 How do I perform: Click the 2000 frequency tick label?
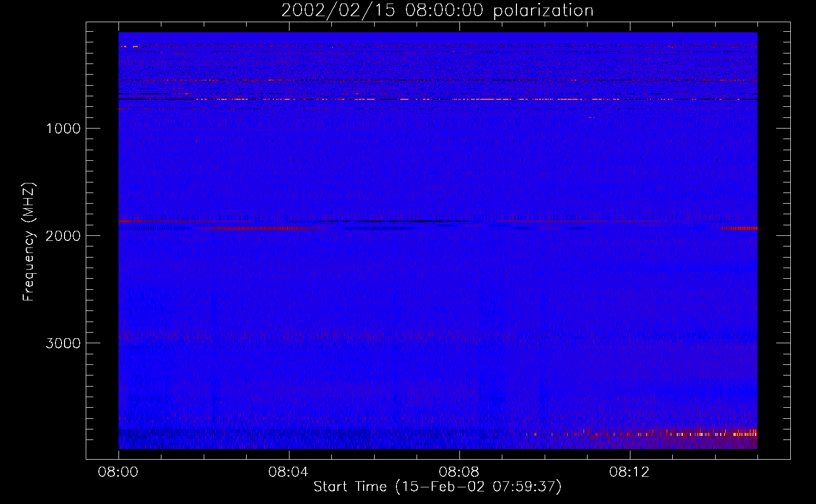63,236
